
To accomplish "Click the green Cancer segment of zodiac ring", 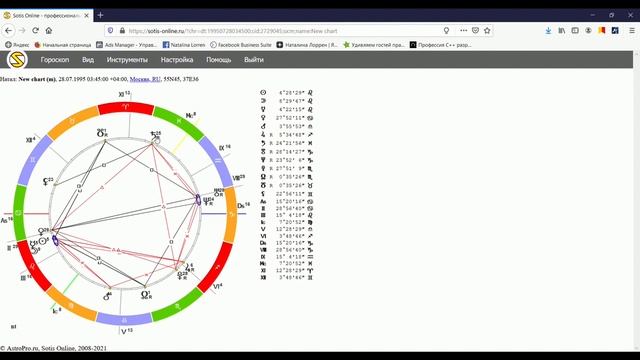I will click(18, 213).
